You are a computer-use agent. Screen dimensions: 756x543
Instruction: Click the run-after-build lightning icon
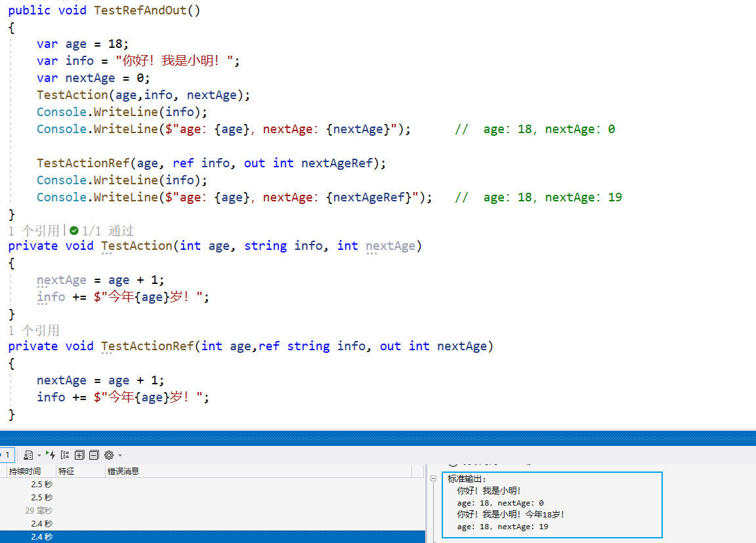51,454
